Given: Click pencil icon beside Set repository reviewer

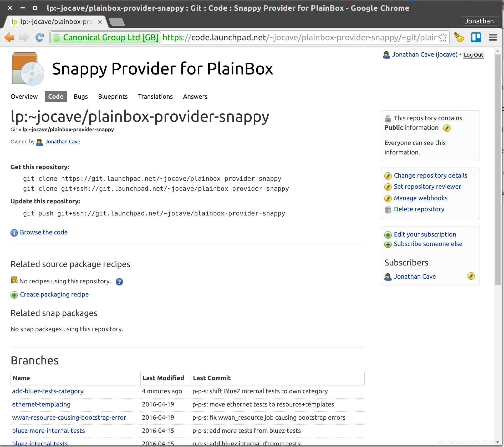Looking at the screenshot, I should coord(388,187).
